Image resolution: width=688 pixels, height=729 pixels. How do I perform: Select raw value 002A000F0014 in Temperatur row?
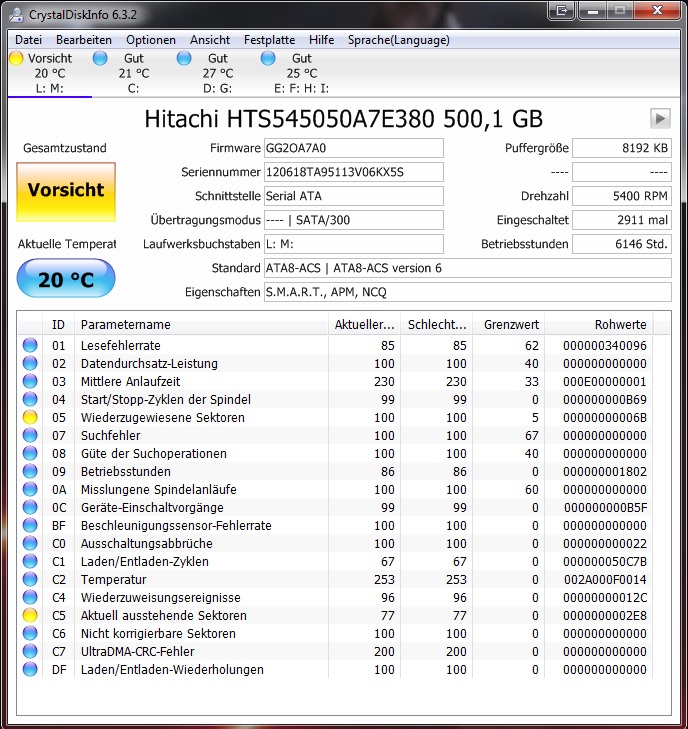605,580
